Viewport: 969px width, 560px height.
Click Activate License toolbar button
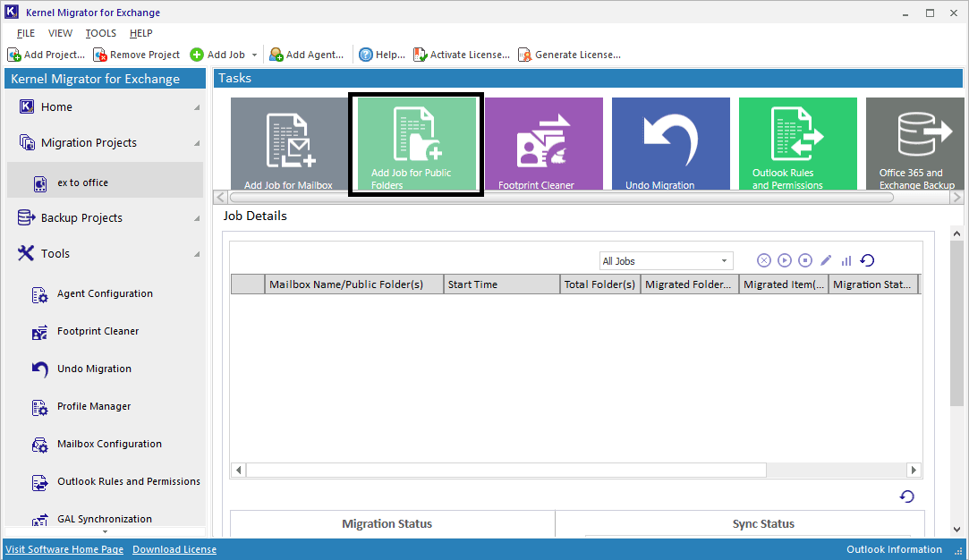tap(462, 55)
